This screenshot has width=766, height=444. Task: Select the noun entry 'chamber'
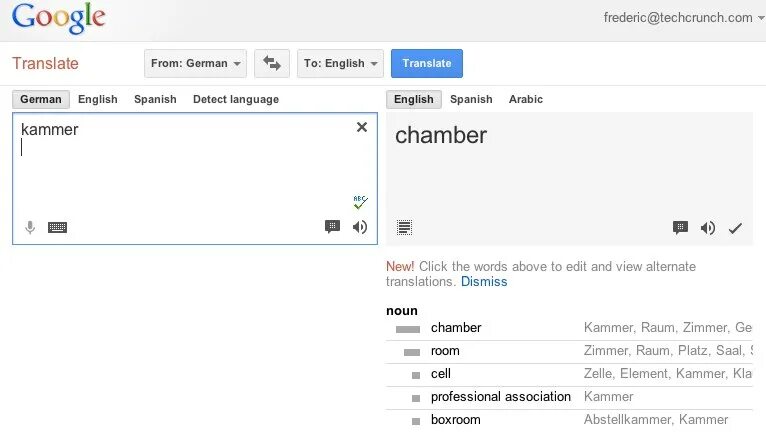456,328
